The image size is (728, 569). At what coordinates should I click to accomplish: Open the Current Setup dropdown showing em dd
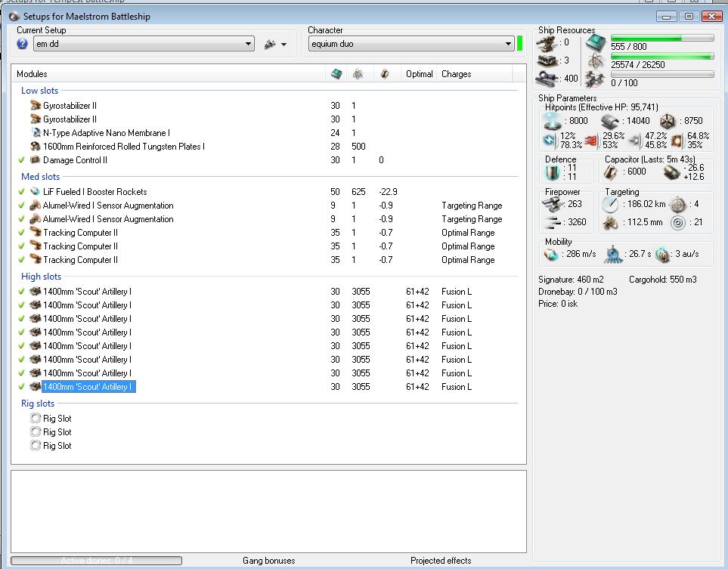pos(144,44)
